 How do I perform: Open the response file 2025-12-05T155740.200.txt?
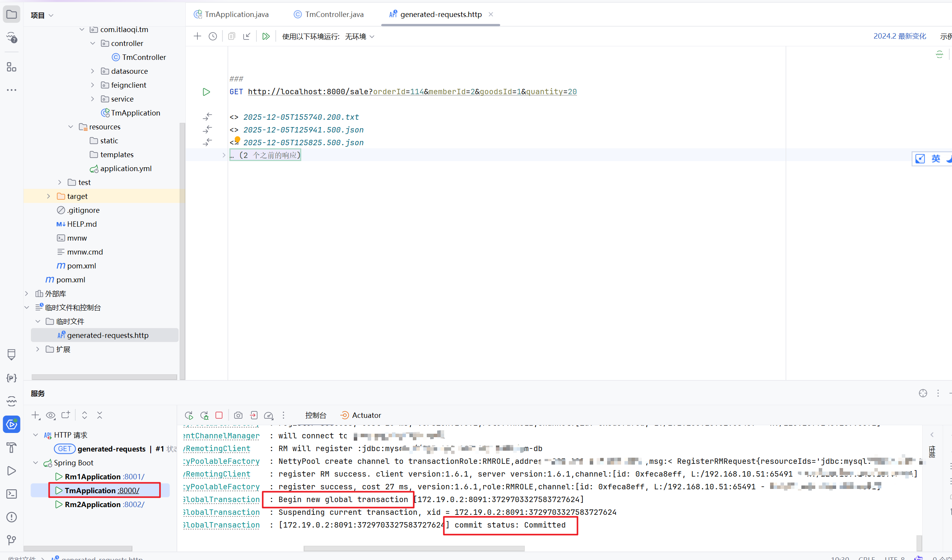[x=301, y=117]
